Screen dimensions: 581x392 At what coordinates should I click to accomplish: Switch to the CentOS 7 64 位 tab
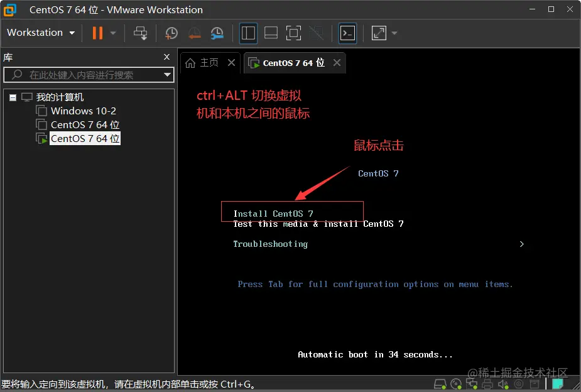point(293,63)
